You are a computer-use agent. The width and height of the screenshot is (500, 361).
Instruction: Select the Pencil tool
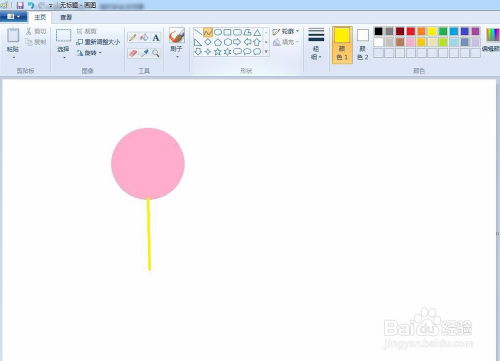132,38
